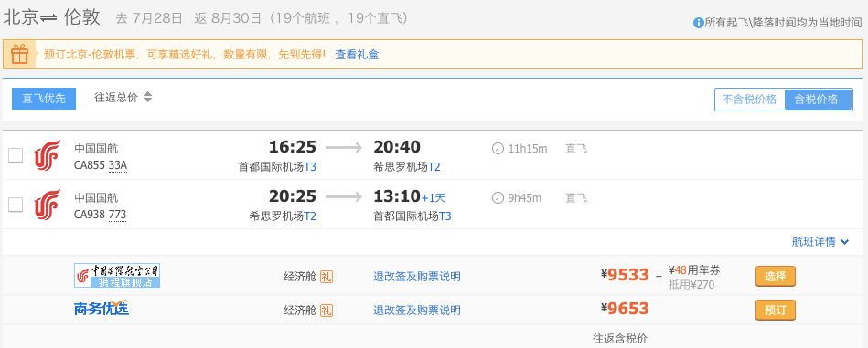Expand 航班详情 flight details

coord(820,242)
